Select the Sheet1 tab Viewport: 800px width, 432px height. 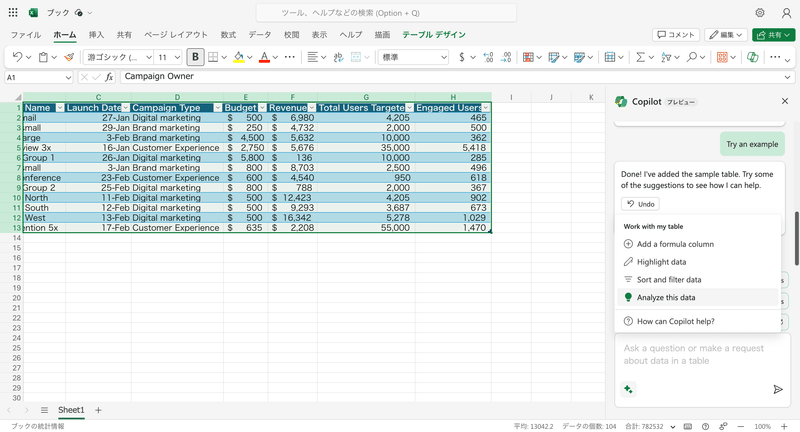point(71,410)
